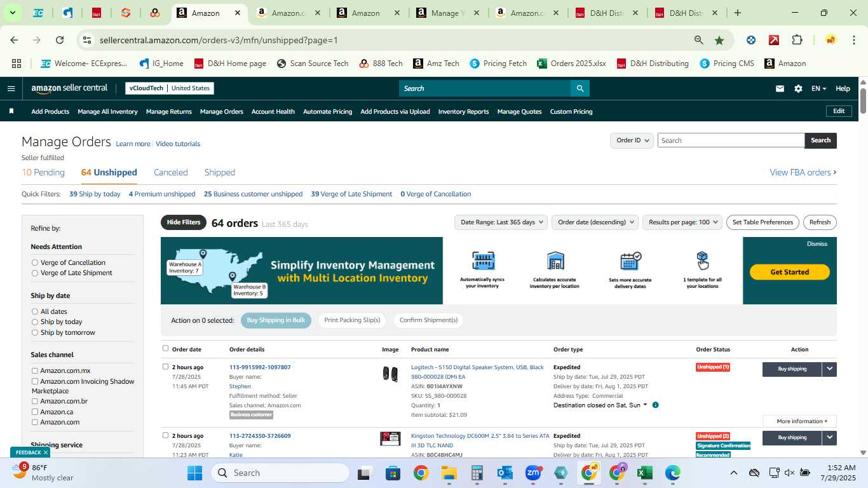
Task: Click the Acrobat extension icon in toolbar
Action: tap(774, 40)
